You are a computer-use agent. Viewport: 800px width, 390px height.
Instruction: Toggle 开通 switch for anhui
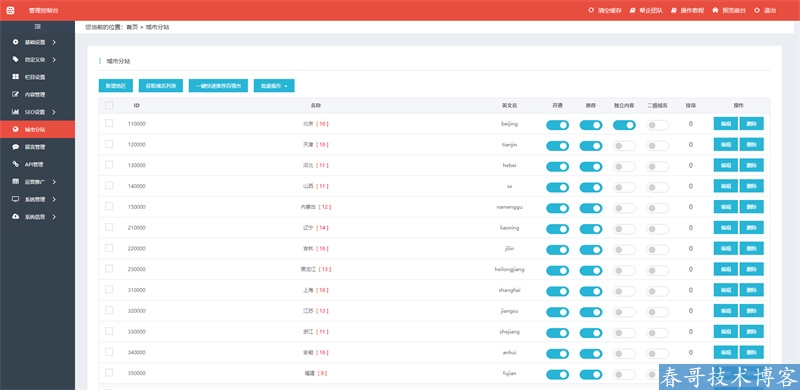pyautogui.click(x=557, y=354)
